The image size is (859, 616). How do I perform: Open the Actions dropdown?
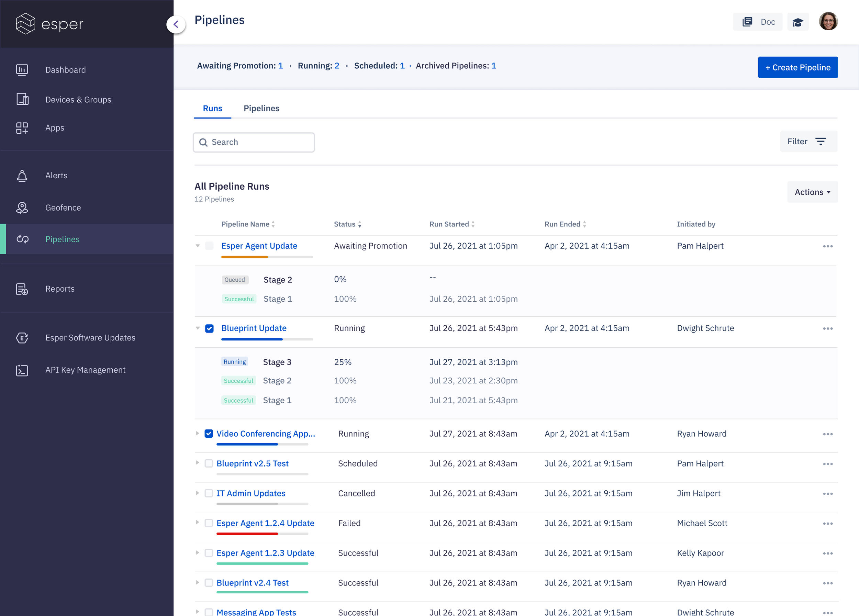pyautogui.click(x=812, y=192)
